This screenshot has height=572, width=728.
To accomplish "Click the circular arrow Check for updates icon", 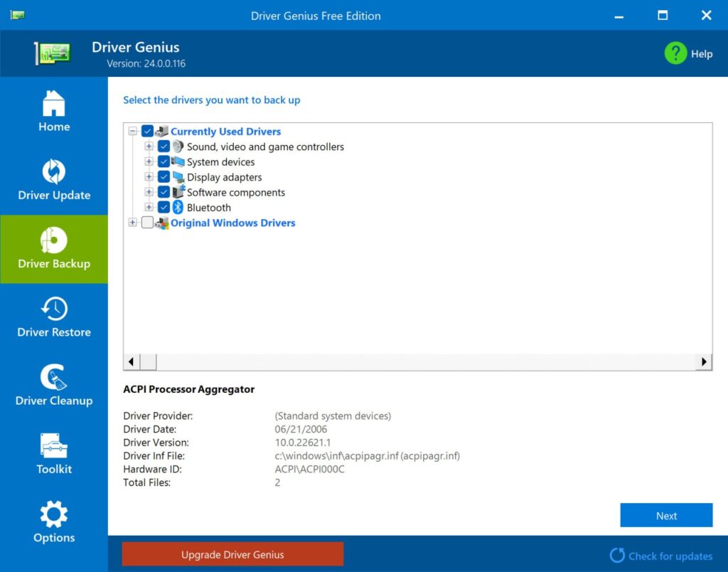I will point(617,555).
